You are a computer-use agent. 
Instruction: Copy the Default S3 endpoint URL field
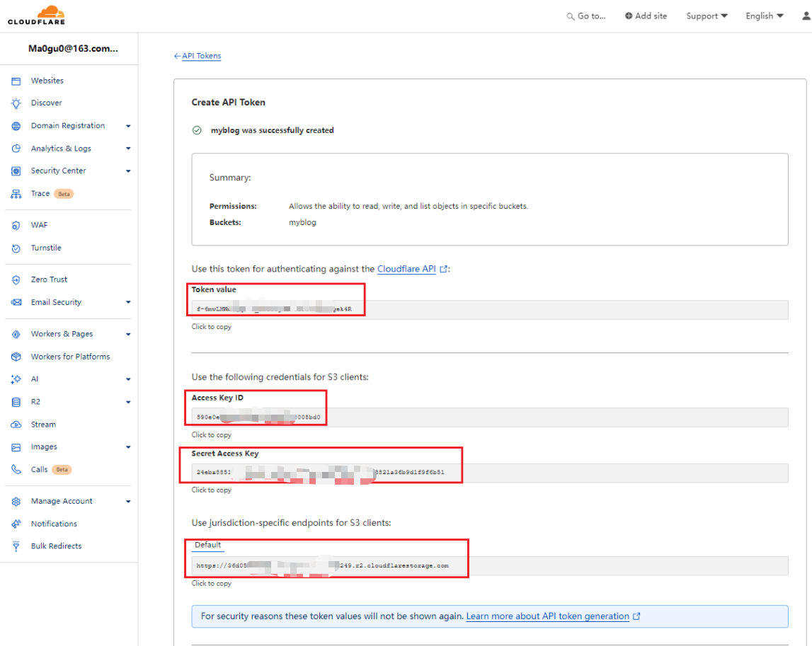tap(489, 566)
